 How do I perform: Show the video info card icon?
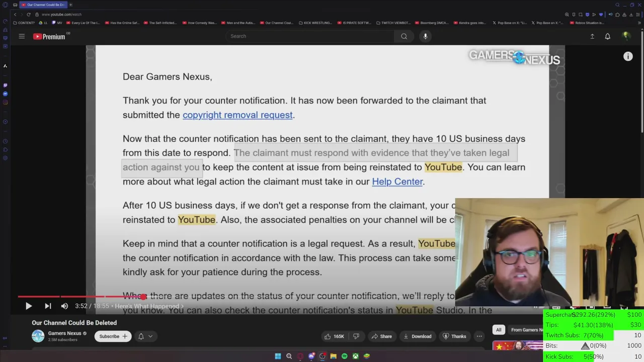pos(628,56)
